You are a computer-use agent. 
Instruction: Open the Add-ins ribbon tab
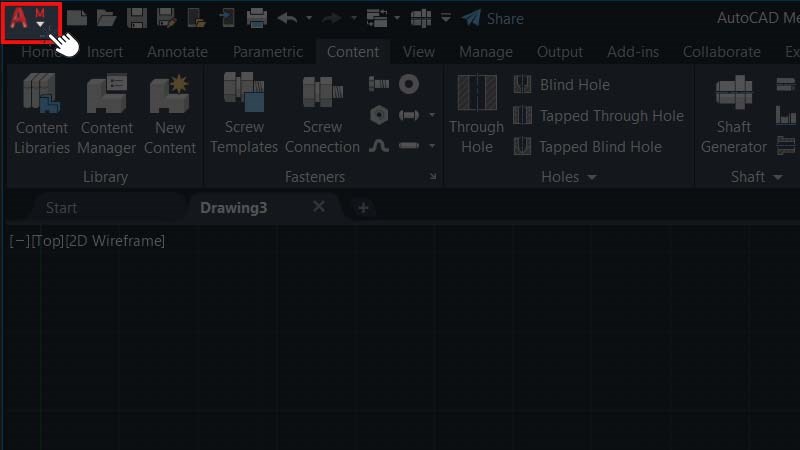coord(633,52)
